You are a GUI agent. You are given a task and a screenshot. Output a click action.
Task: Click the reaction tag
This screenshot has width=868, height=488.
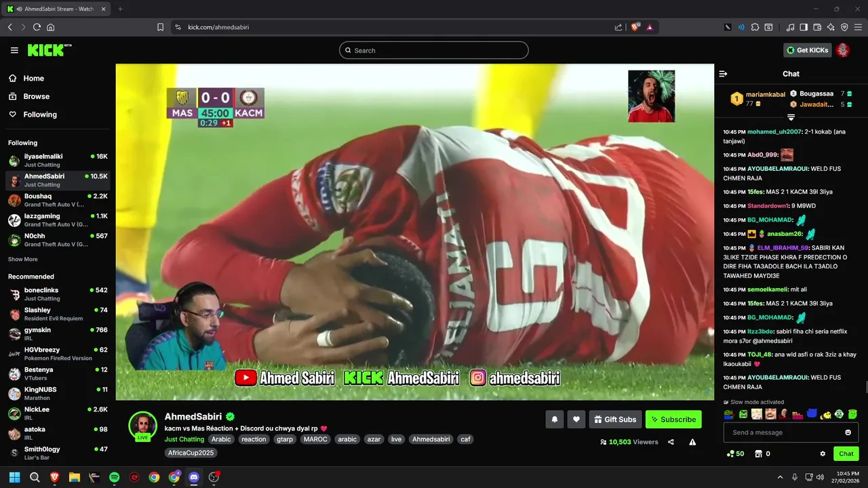[x=254, y=439]
